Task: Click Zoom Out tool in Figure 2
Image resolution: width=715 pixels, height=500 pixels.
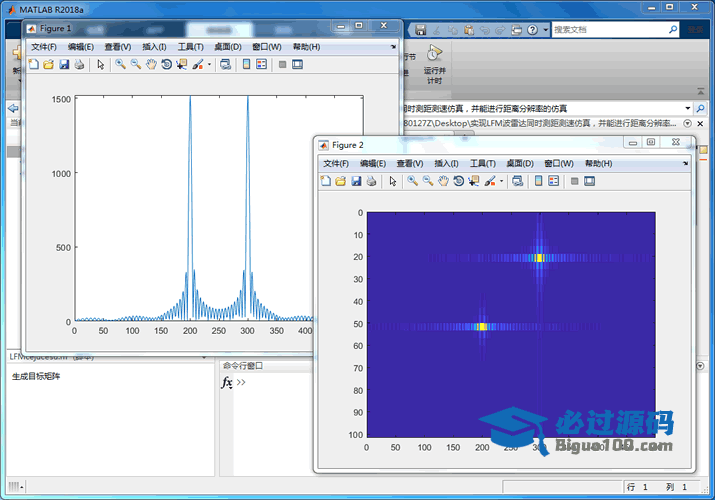Action: tap(427, 181)
